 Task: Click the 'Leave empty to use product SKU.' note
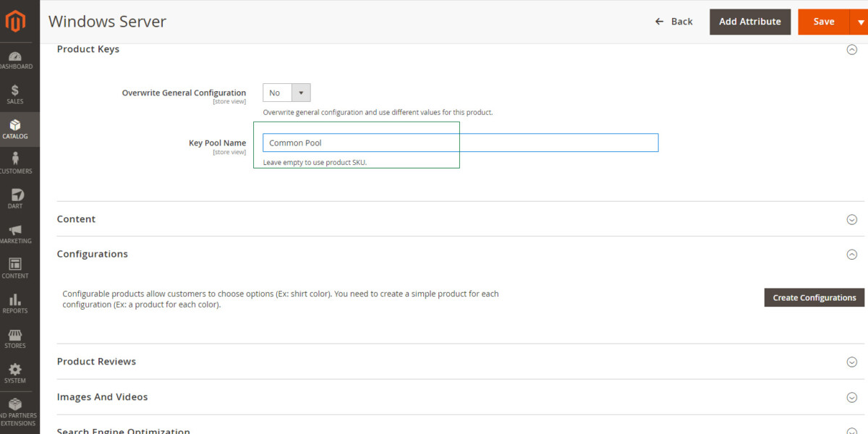click(x=315, y=163)
